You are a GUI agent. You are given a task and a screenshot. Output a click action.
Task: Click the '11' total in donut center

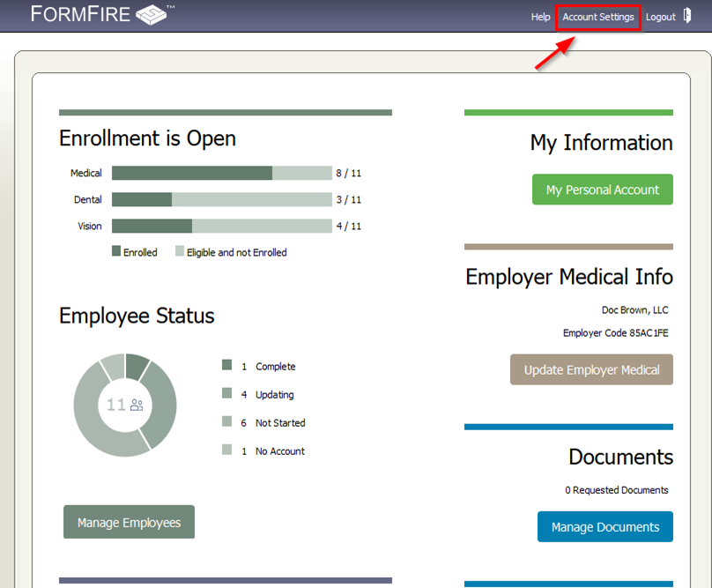[x=115, y=405]
